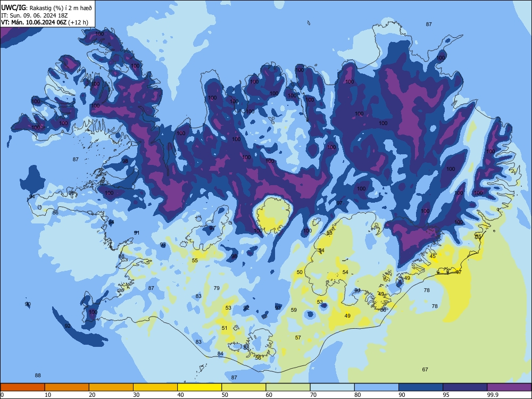Click the '51' humidity value on the map

tap(225, 328)
